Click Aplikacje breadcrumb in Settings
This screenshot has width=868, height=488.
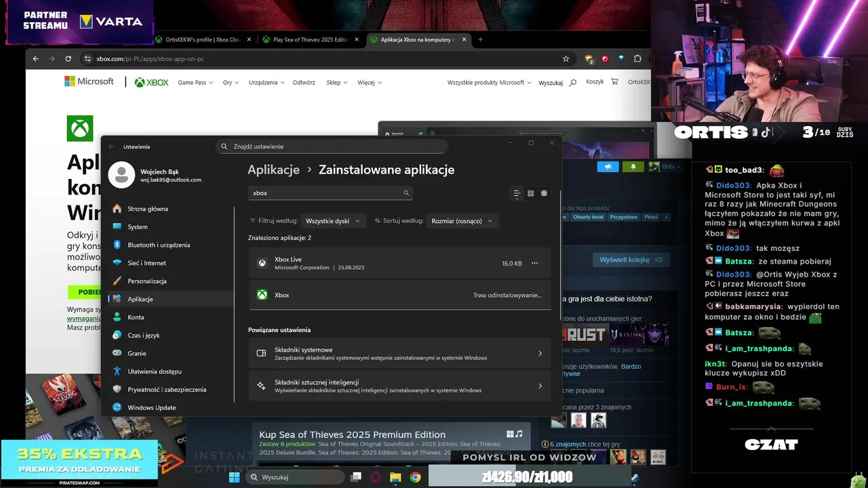point(273,169)
